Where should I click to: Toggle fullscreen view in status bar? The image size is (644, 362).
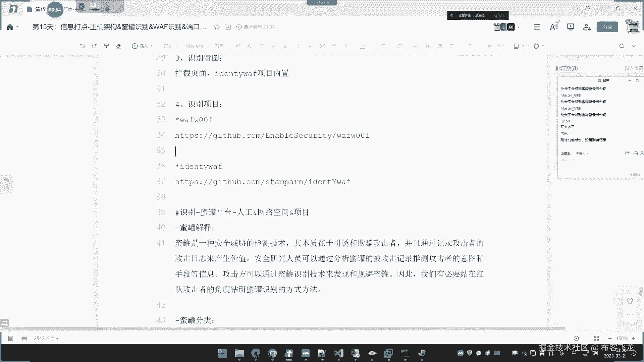(596, 339)
